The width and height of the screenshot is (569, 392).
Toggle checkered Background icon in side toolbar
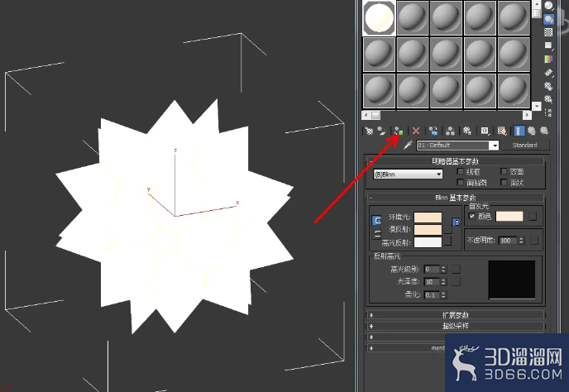548,32
